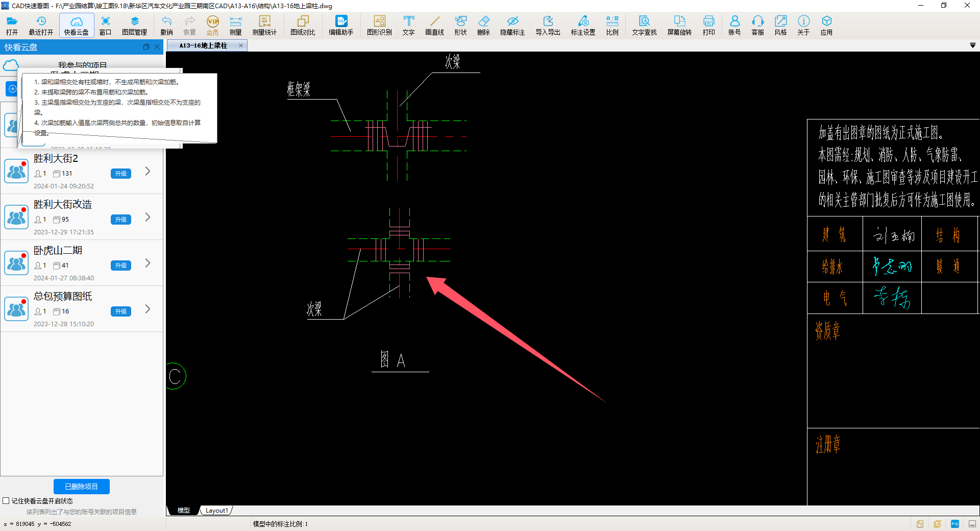Open the 关于 about dialog
Viewport: 980px width, 531px height.
[x=803, y=26]
